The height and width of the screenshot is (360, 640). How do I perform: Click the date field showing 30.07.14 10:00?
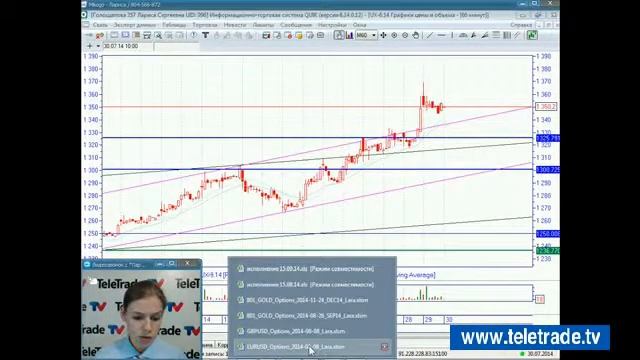pos(128,46)
